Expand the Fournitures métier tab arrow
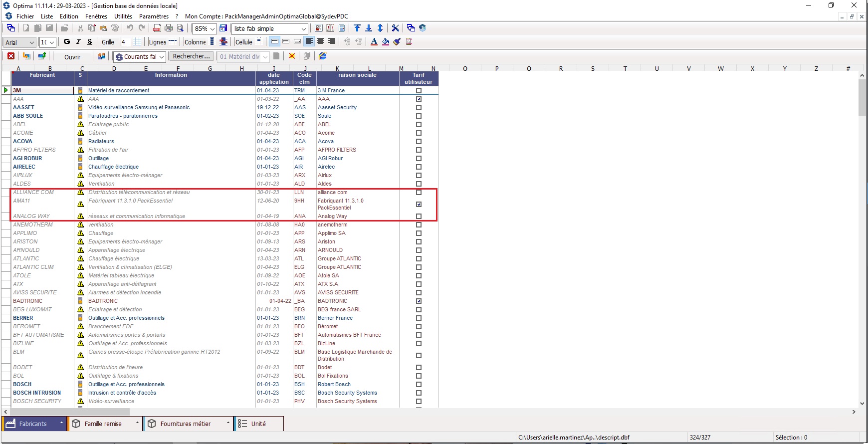This screenshot has height=444, width=868. [228, 423]
